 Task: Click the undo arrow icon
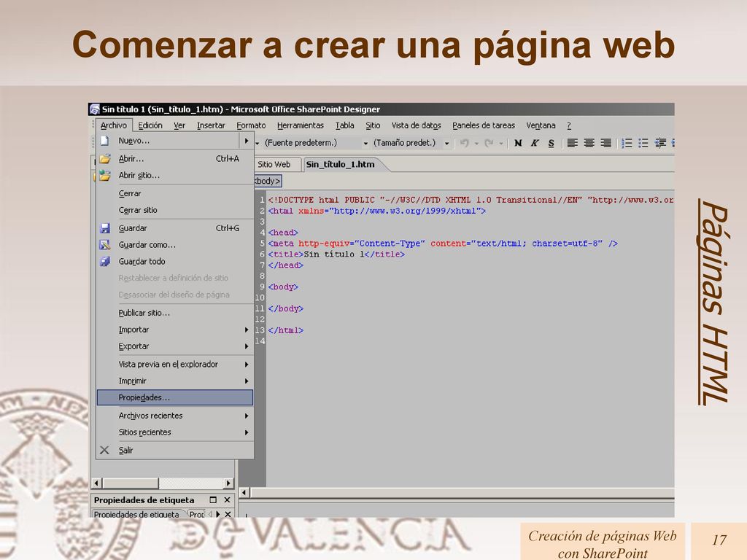pyautogui.click(x=465, y=143)
